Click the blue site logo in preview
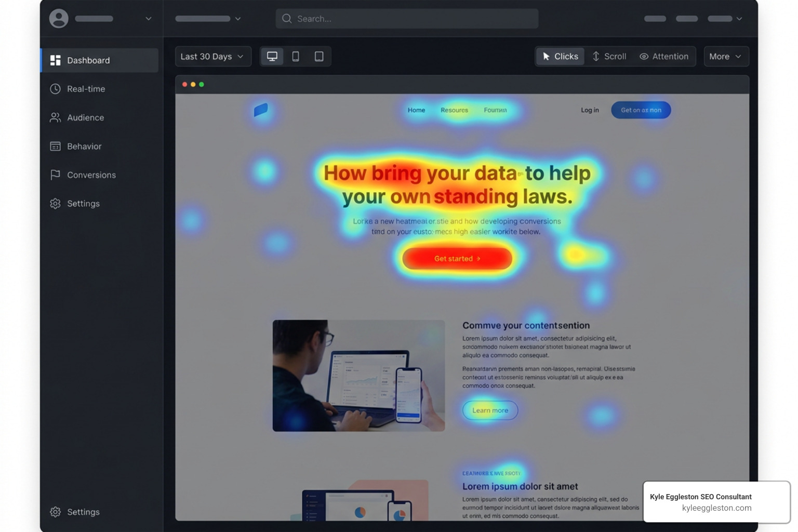Screen dimensions: 798x532 click(x=261, y=110)
